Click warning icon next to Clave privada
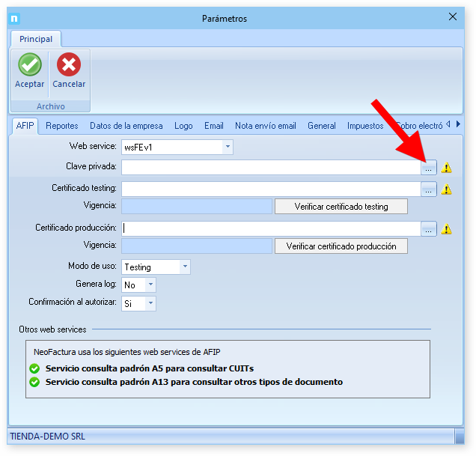 click(447, 168)
